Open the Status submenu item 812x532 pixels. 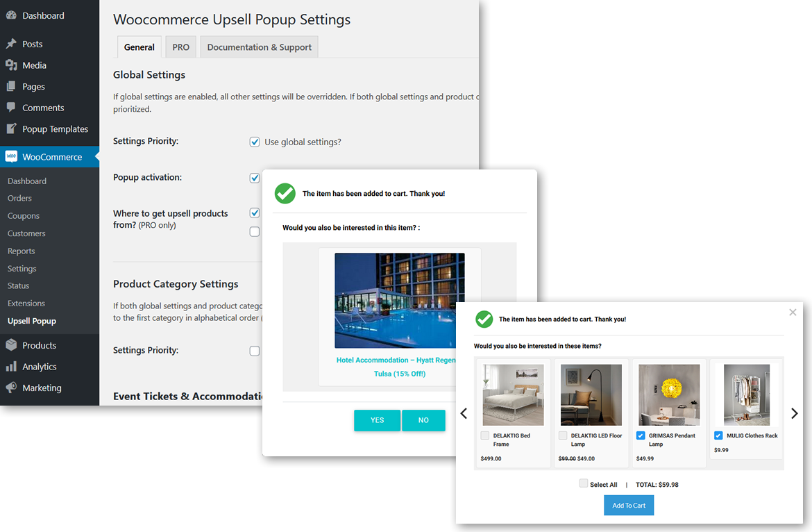coord(18,285)
